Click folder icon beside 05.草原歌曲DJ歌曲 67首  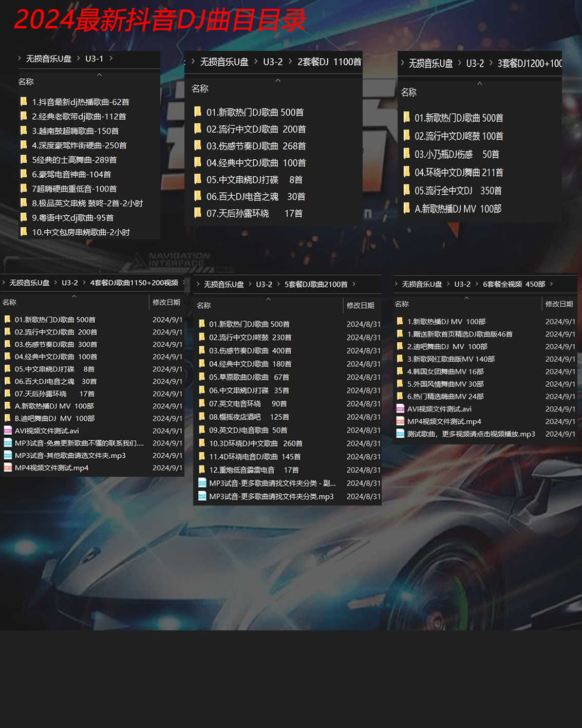(202, 377)
